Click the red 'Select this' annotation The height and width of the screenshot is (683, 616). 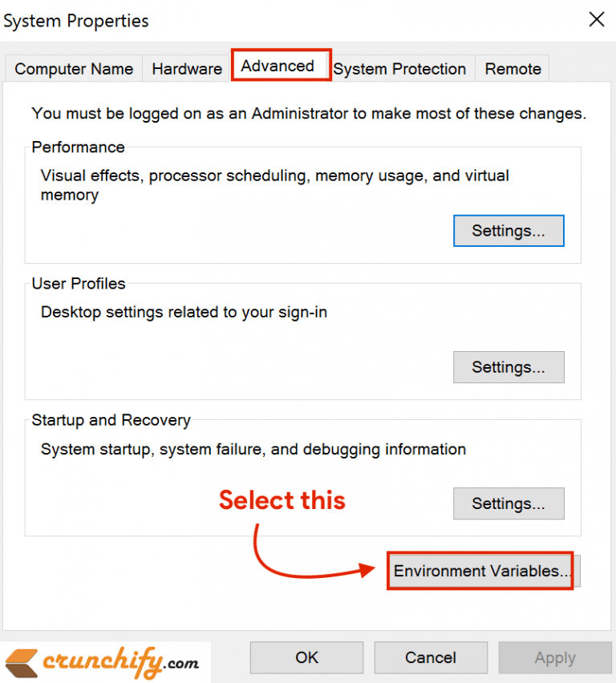(x=282, y=499)
